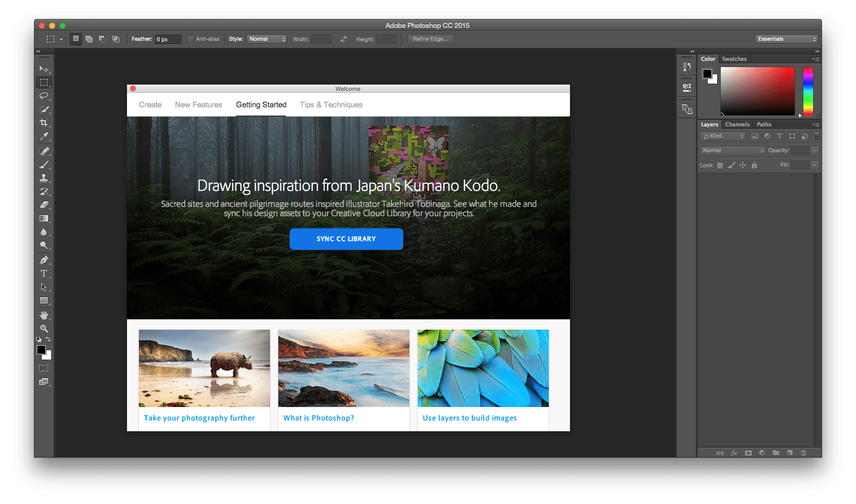
Task: Select the Spot Healing Brush tool
Action: 44,151
